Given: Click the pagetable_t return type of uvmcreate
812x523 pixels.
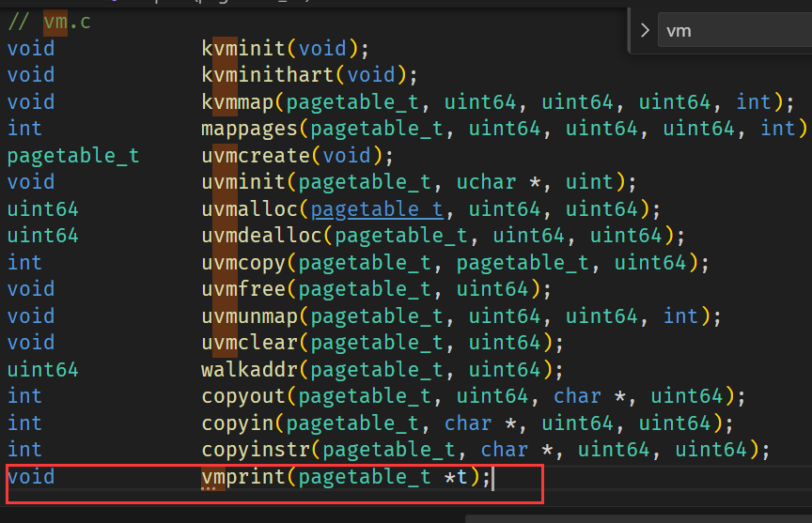Looking at the screenshot, I should [73, 155].
